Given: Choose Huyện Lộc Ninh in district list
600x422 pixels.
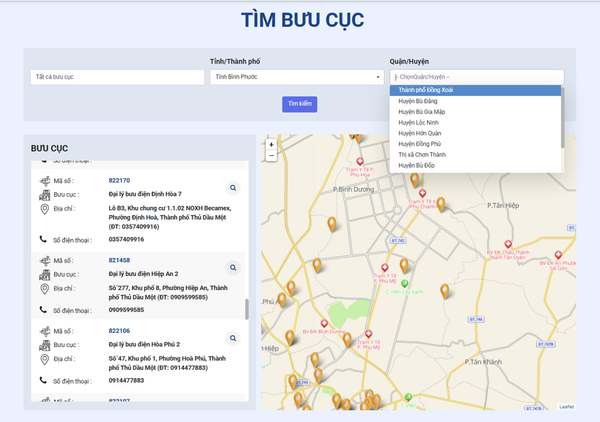Looking at the screenshot, I should click(x=475, y=122).
